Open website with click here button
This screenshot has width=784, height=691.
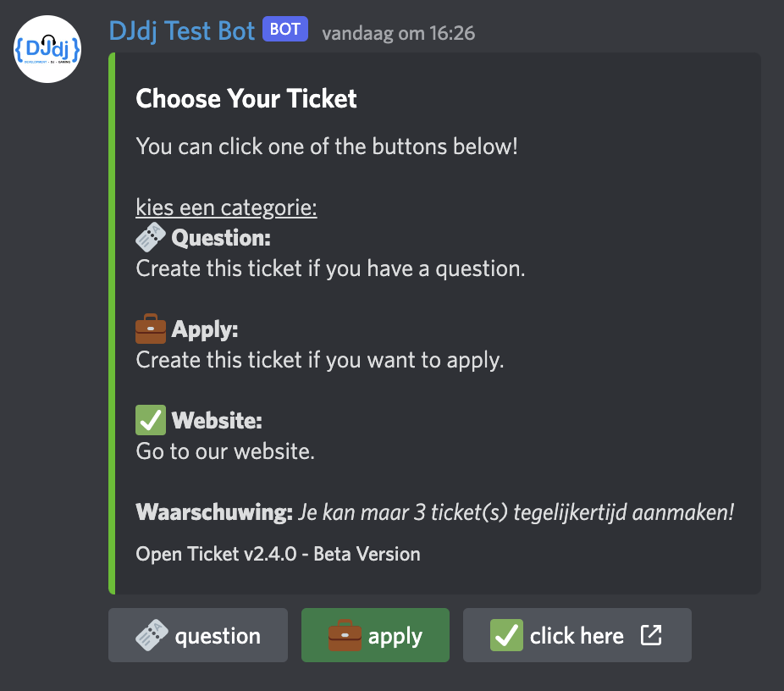click(577, 635)
